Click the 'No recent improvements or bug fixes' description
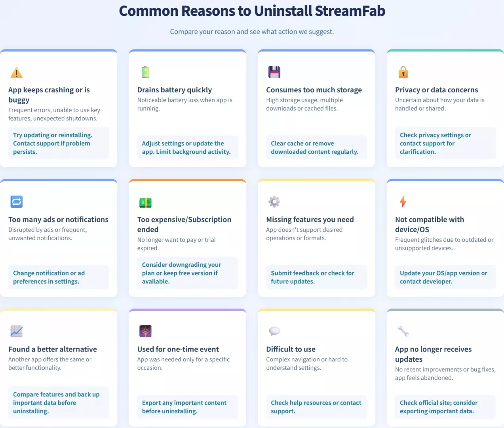The image size is (504, 428). tap(445, 373)
